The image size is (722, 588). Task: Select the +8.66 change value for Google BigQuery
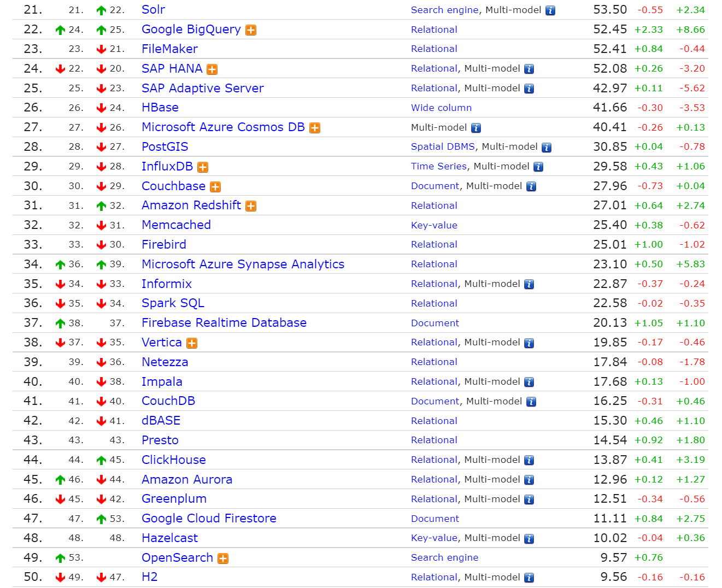pos(691,30)
